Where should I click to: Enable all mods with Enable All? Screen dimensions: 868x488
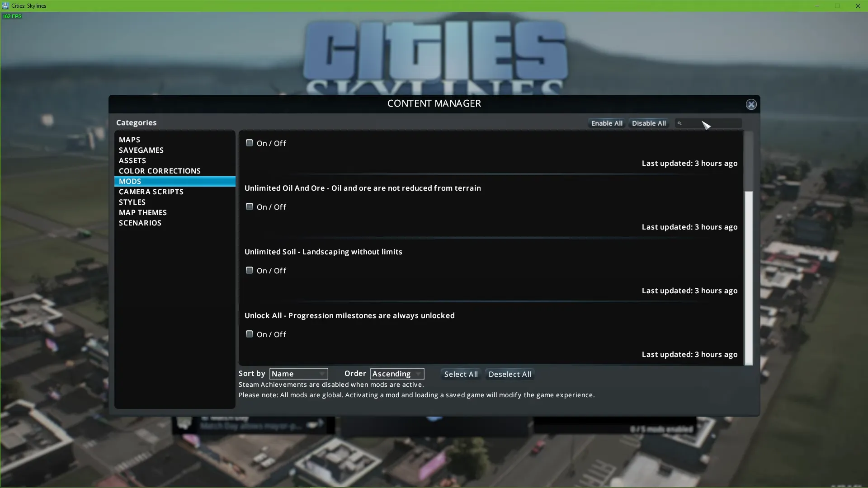coord(607,123)
